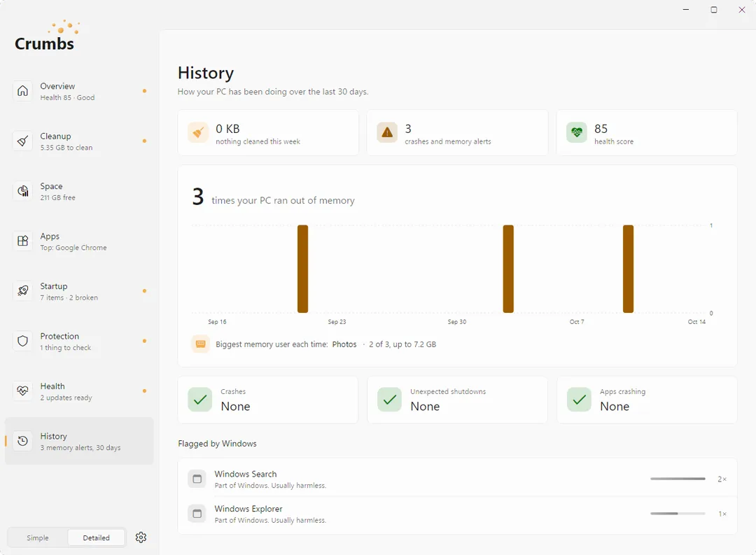The height and width of the screenshot is (555, 756).
Task: Switch to Detailed view mode
Action: point(96,538)
